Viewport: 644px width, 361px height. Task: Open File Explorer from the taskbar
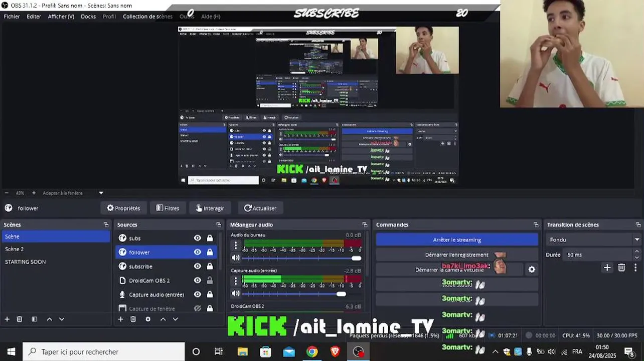(243, 352)
